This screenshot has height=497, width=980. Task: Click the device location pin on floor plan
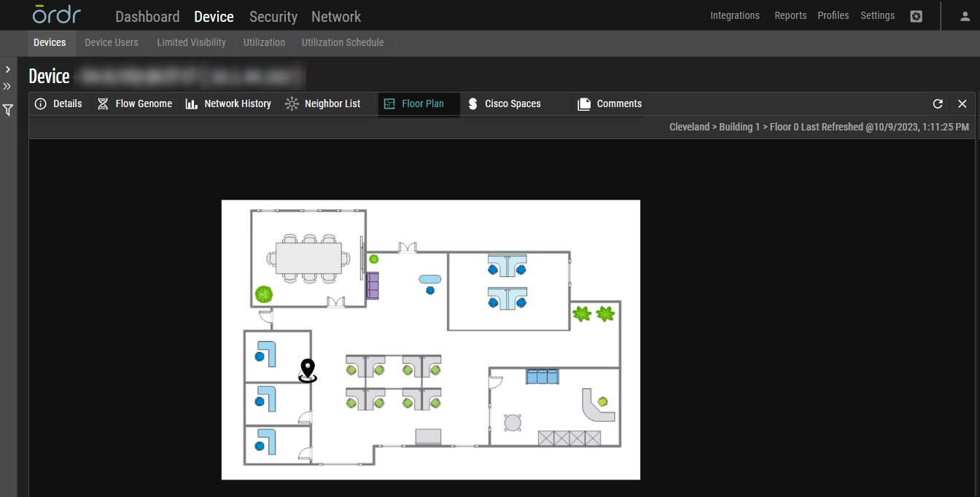(x=308, y=369)
